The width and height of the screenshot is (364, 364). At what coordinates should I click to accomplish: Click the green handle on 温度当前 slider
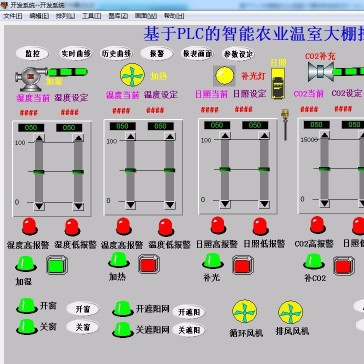(x=131, y=170)
